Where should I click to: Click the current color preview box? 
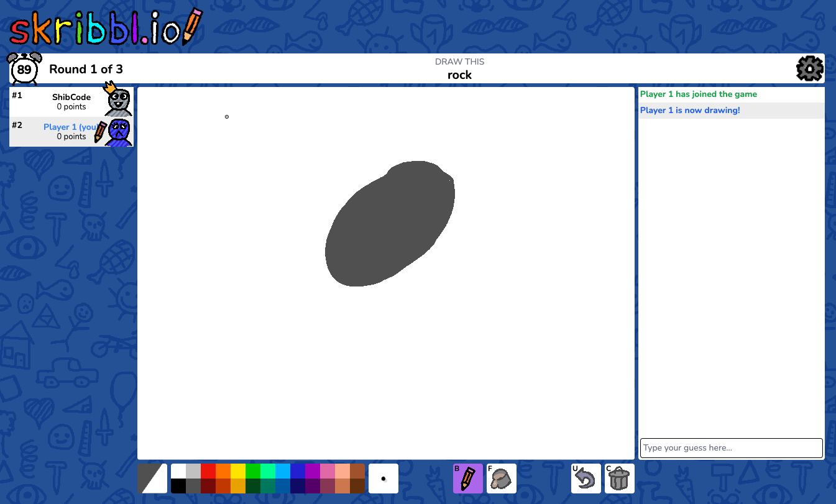[152, 479]
